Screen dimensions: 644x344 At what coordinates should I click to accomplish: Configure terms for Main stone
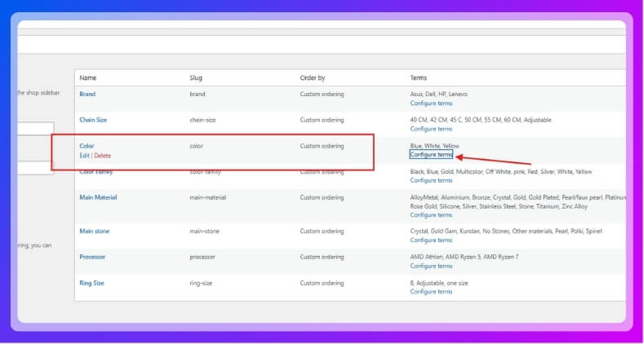click(x=431, y=240)
